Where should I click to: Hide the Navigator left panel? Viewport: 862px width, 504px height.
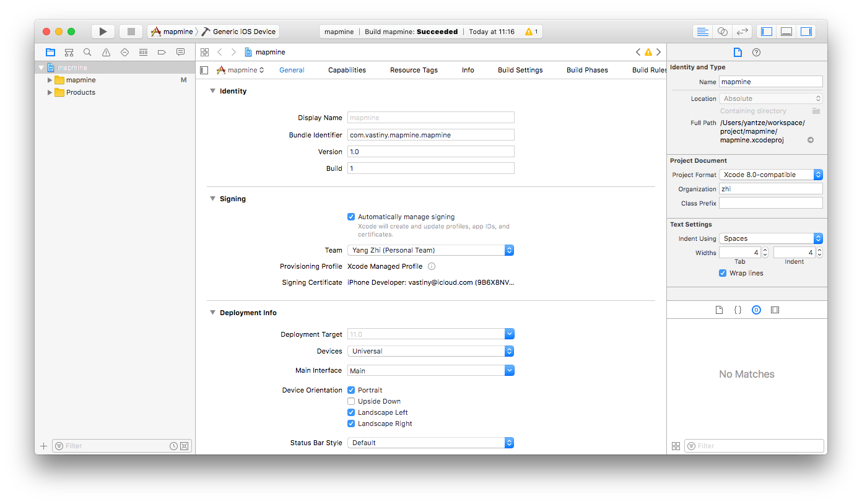(767, 32)
